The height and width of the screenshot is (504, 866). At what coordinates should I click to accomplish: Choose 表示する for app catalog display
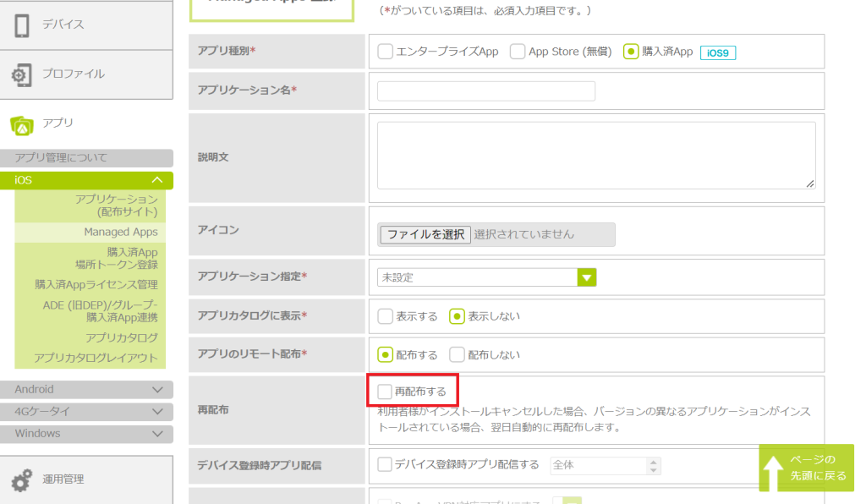click(386, 316)
